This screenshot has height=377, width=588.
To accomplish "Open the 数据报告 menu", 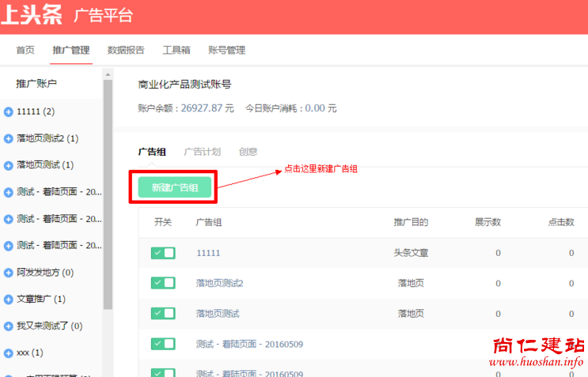I will pos(126,50).
